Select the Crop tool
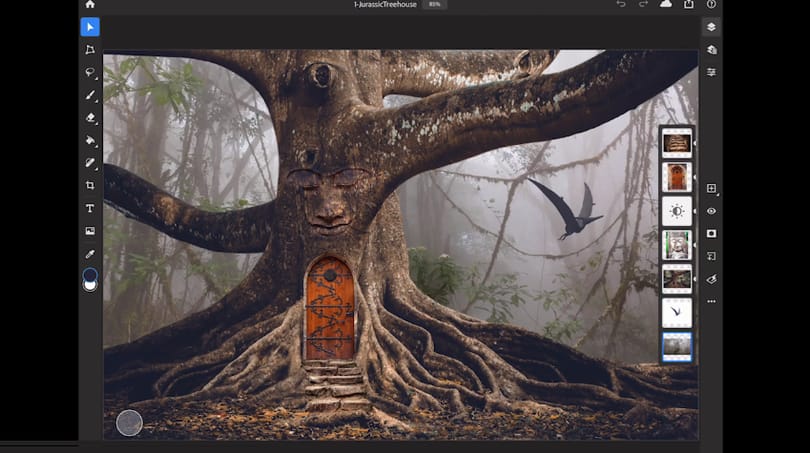 pyautogui.click(x=90, y=185)
